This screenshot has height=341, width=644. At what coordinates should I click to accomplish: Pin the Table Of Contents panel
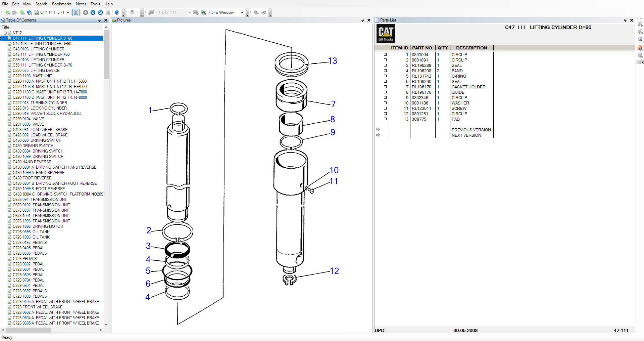click(99, 20)
